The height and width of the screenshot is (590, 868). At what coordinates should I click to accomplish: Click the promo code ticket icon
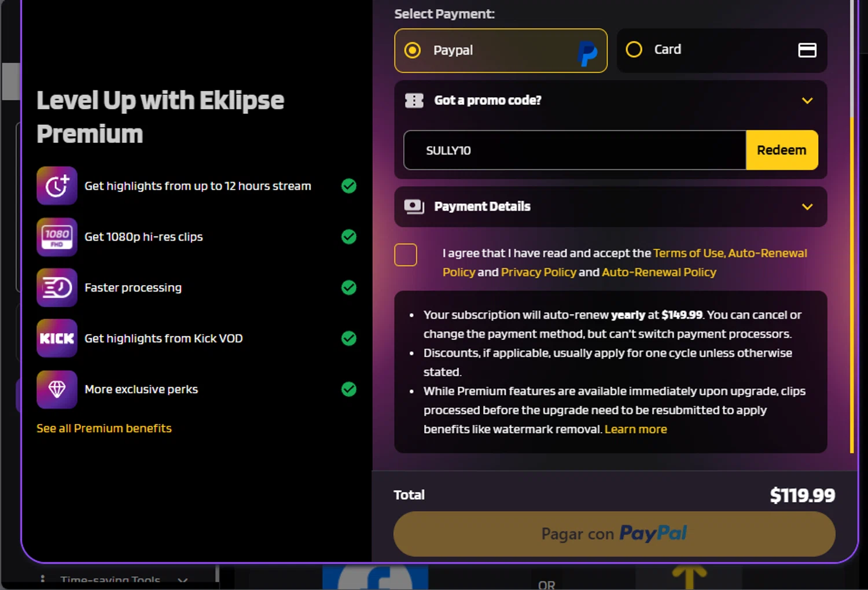pyautogui.click(x=414, y=101)
